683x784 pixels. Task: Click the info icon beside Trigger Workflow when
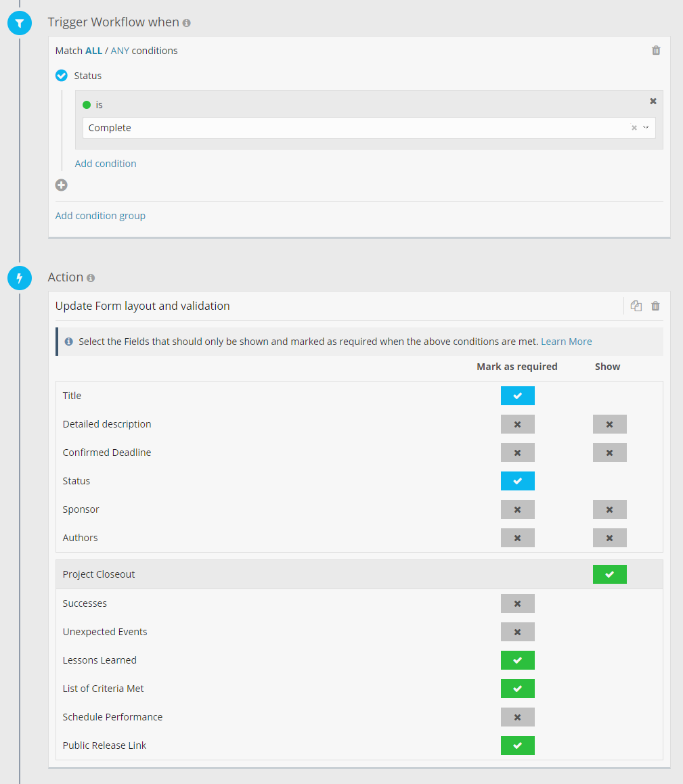tap(187, 23)
